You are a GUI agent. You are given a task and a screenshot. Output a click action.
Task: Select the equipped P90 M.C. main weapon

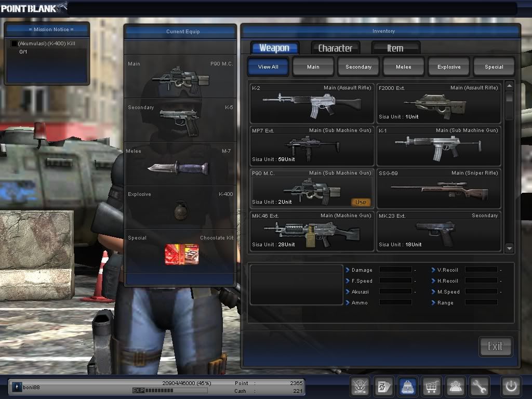click(x=180, y=76)
